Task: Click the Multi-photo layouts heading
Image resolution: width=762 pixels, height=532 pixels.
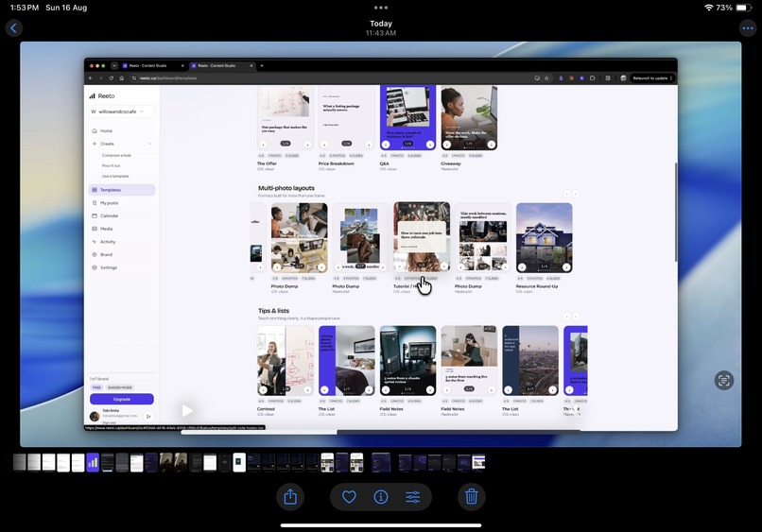Action: [x=286, y=188]
